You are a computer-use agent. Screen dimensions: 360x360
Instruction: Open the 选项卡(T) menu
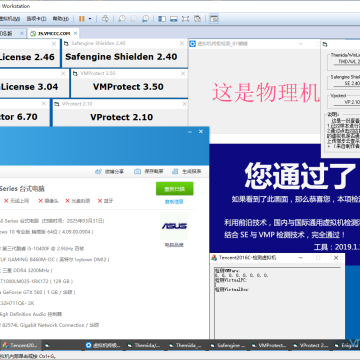point(36,19)
